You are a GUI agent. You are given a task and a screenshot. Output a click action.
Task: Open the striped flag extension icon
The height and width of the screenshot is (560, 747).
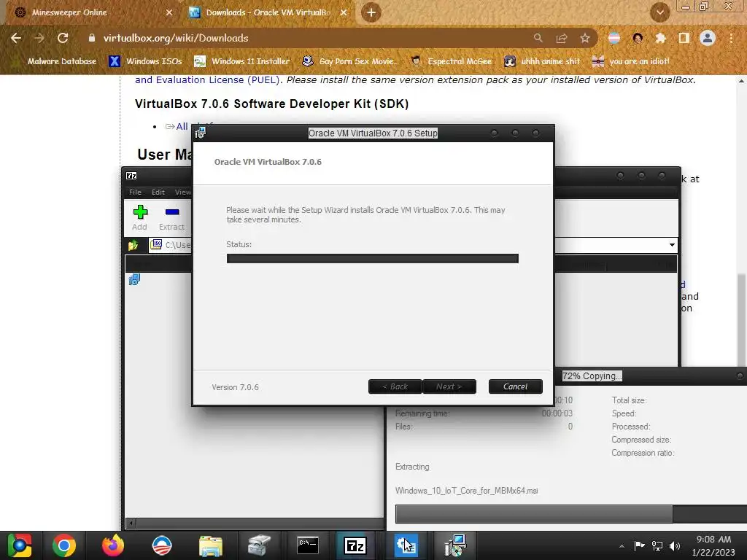coord(614,38)
